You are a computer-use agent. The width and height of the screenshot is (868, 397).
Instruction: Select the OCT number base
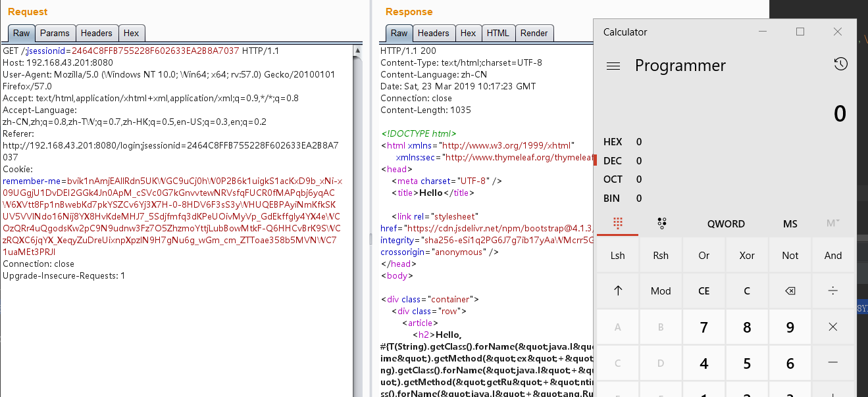(613, 179)
